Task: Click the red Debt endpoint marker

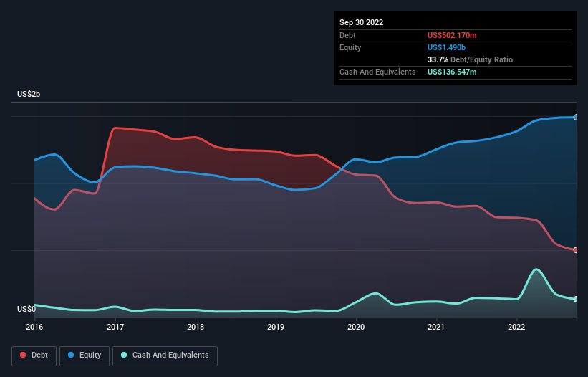Action: coord(576,250)
